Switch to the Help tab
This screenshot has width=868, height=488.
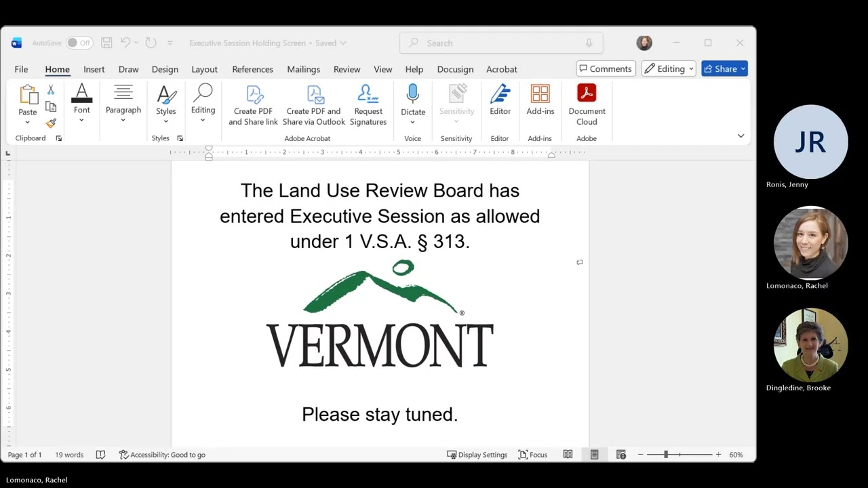(x=414, y=69)
